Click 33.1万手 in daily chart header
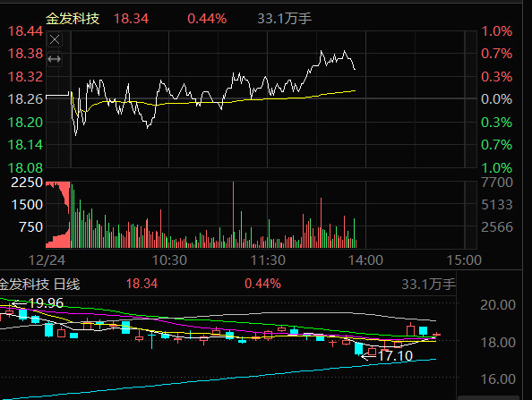 click(x=428, y=285)
